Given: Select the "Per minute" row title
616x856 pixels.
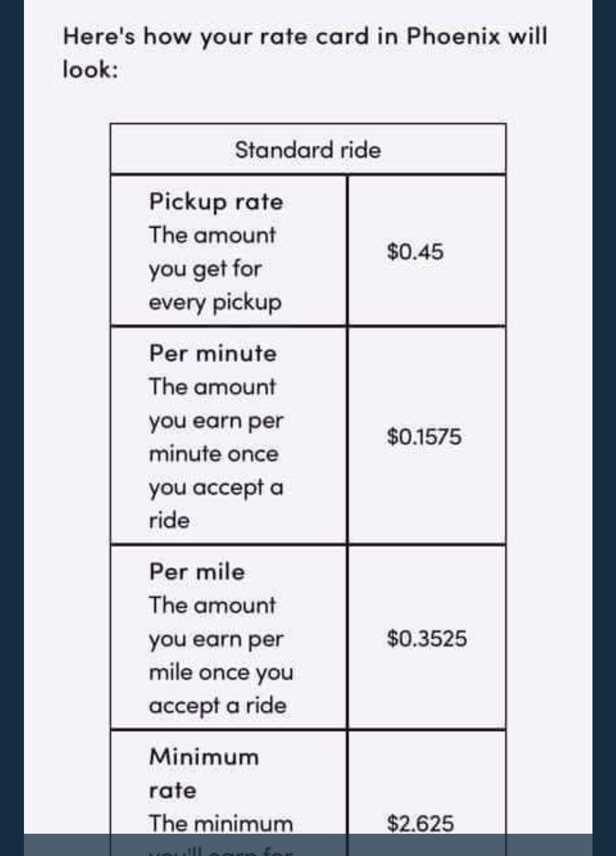Looking at the screenshot, I should [x=213, y=354].
